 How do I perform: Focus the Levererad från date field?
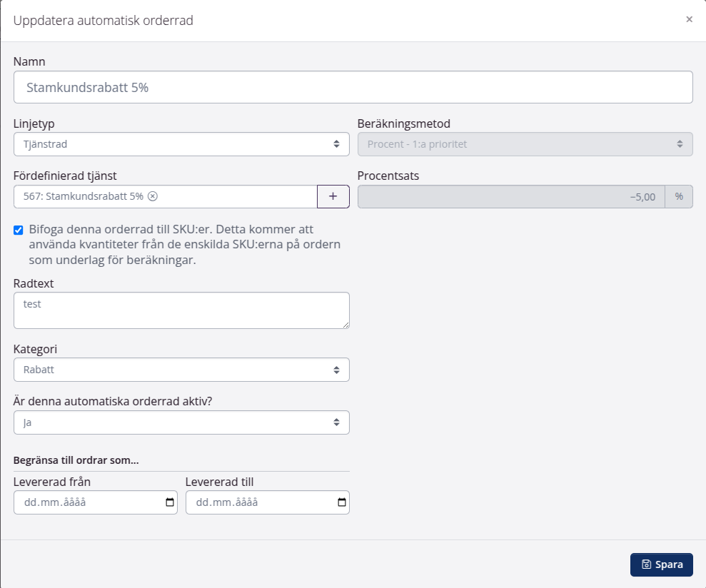point(86,502)
